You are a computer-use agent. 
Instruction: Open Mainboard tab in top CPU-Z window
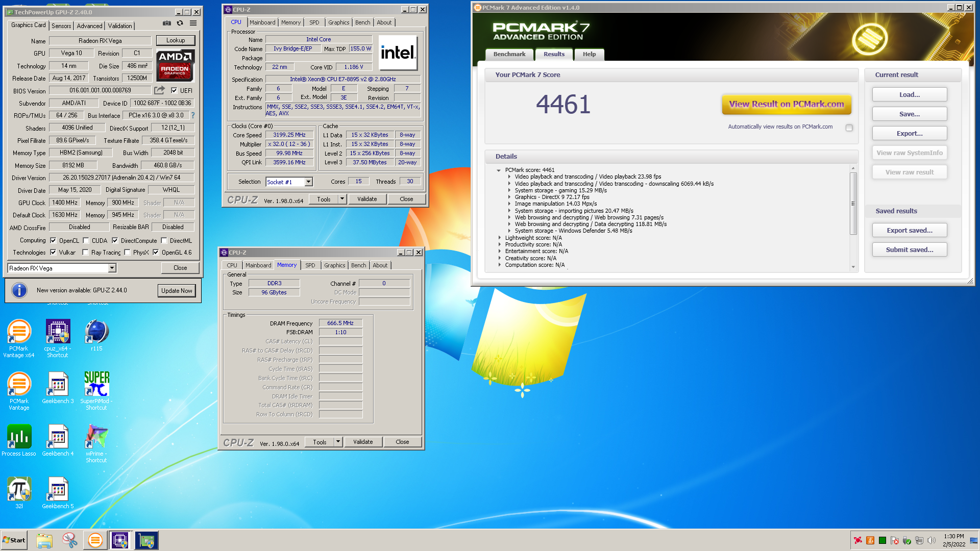point(262,22)
